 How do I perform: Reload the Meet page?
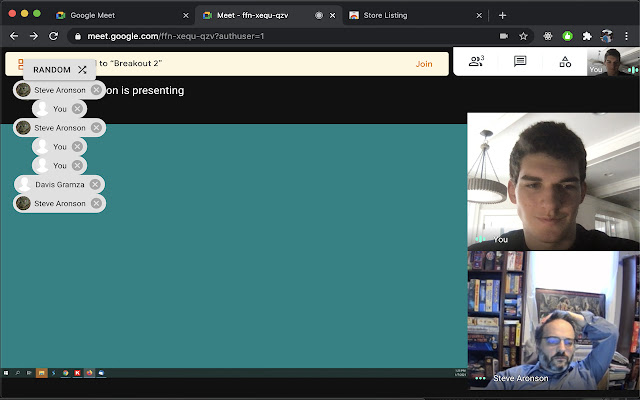click(53, 36)
